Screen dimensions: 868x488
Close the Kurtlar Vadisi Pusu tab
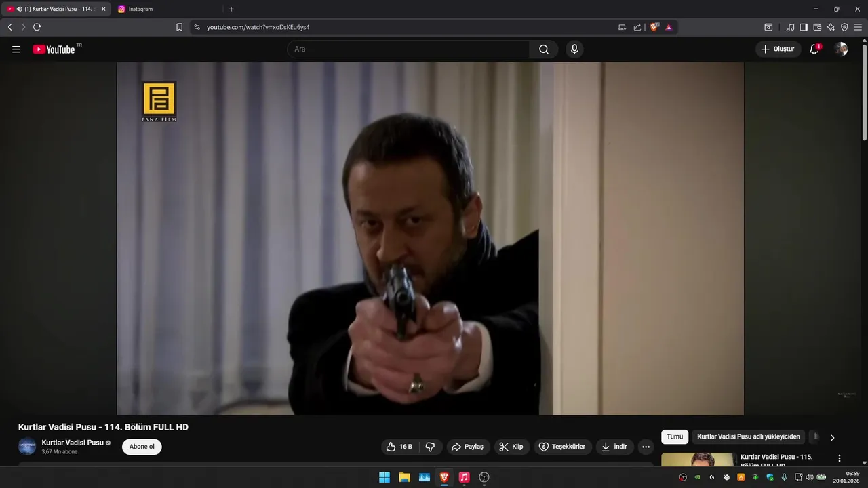click(x=103, y=9)
